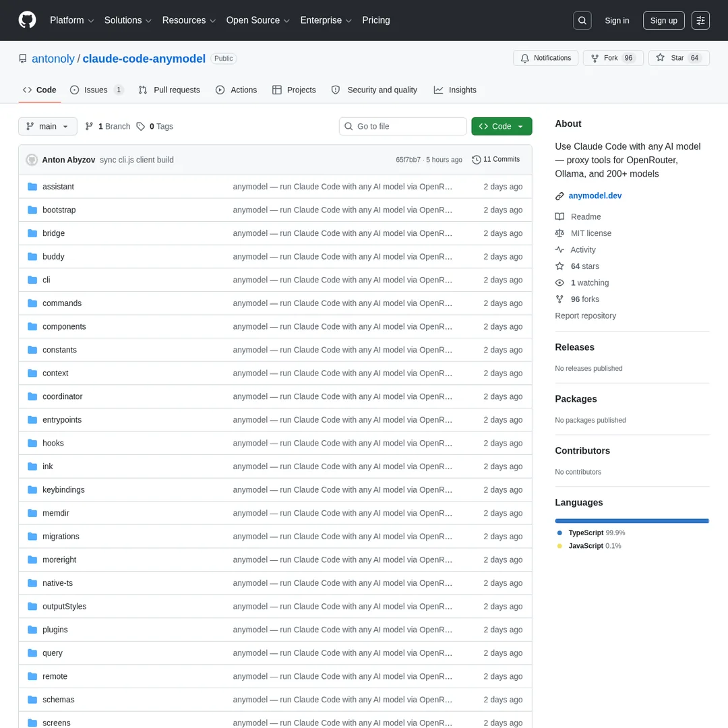Click the GitHub logo in the header
The width and height of the screenshot is (728, 728).
click(27, 20)
